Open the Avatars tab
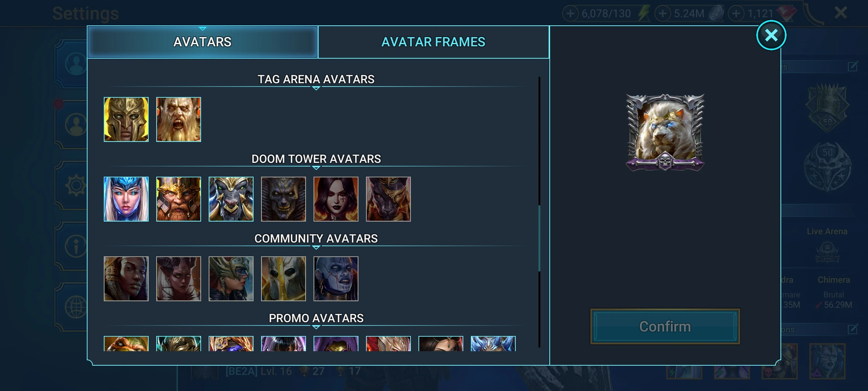 click(203, 42)
